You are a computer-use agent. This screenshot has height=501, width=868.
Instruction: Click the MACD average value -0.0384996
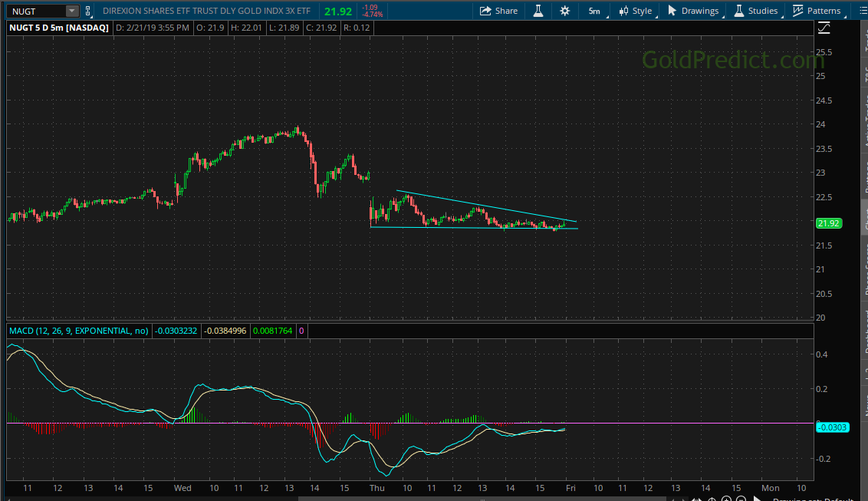[225, 331]
